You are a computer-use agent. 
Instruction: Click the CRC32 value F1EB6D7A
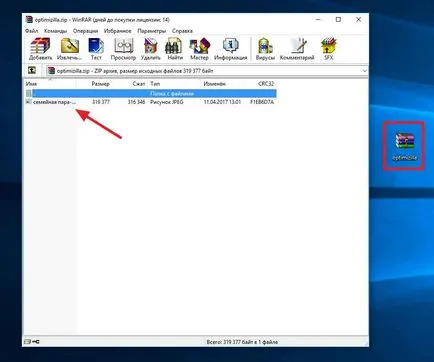click(x=262, y=102)
